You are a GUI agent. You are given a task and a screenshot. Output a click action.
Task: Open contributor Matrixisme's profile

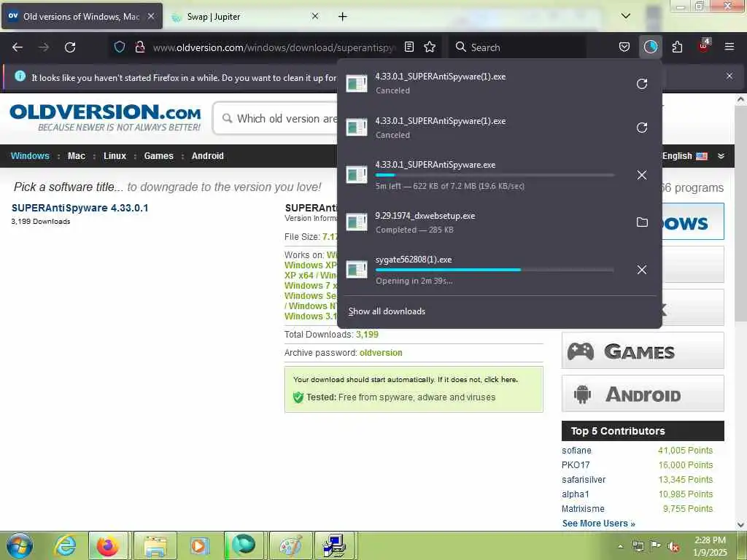(583, 508)
